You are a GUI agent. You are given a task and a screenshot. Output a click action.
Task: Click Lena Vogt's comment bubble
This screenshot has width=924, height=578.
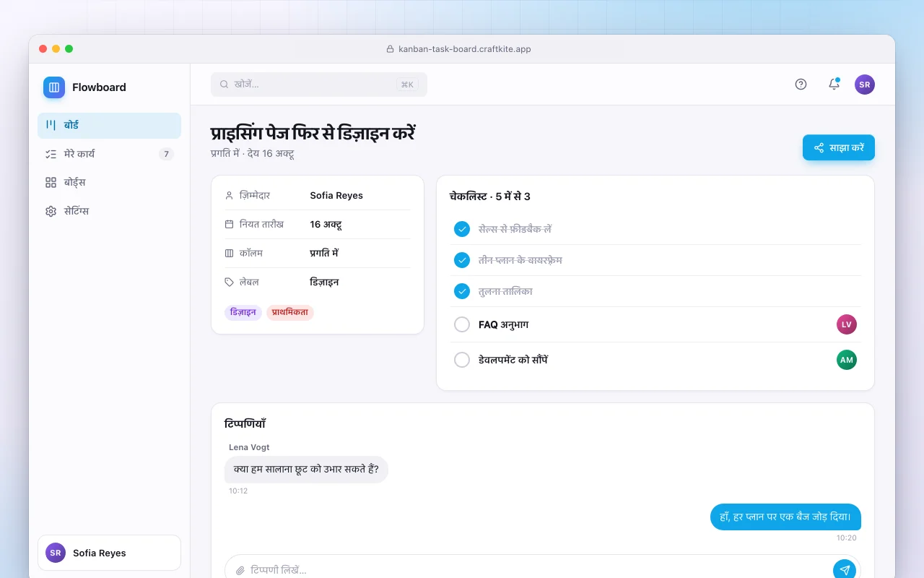click(x=306, y=470)
